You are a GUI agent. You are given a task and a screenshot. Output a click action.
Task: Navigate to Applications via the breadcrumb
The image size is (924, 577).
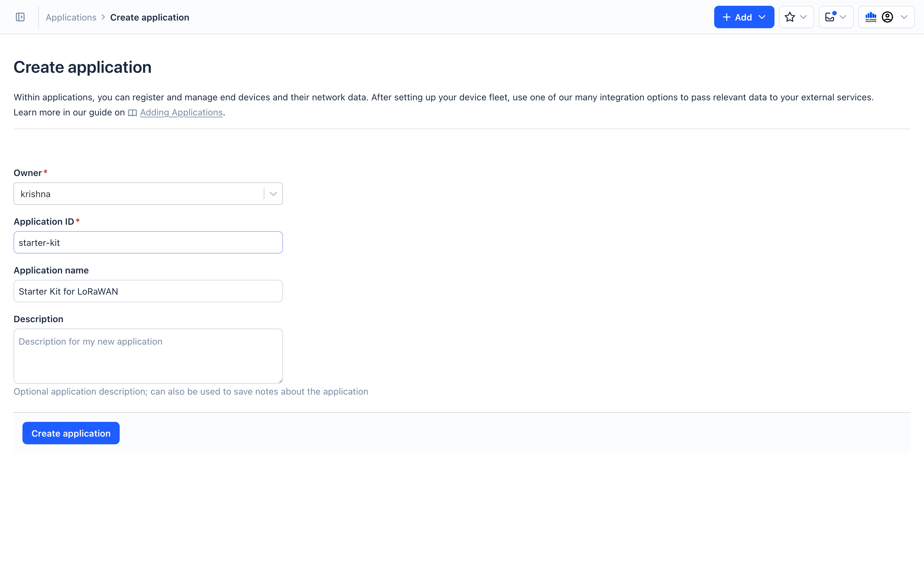(x=71, y=17)
